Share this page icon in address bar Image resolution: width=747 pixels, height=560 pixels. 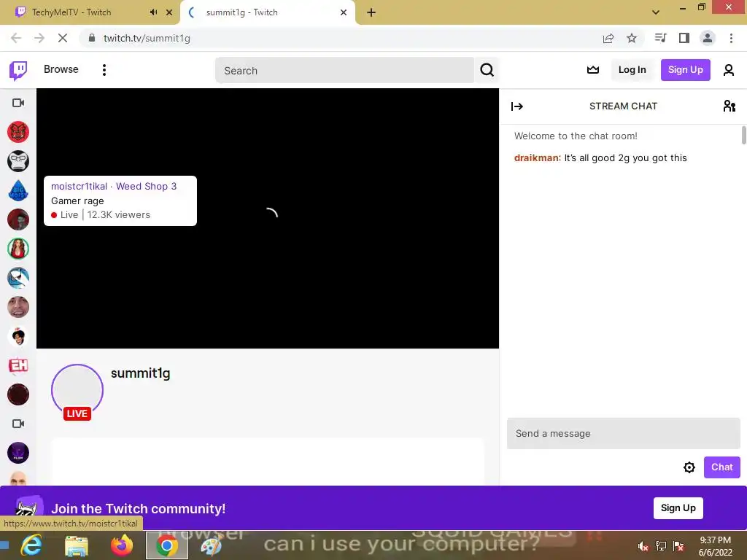click(x=608, y=38)
